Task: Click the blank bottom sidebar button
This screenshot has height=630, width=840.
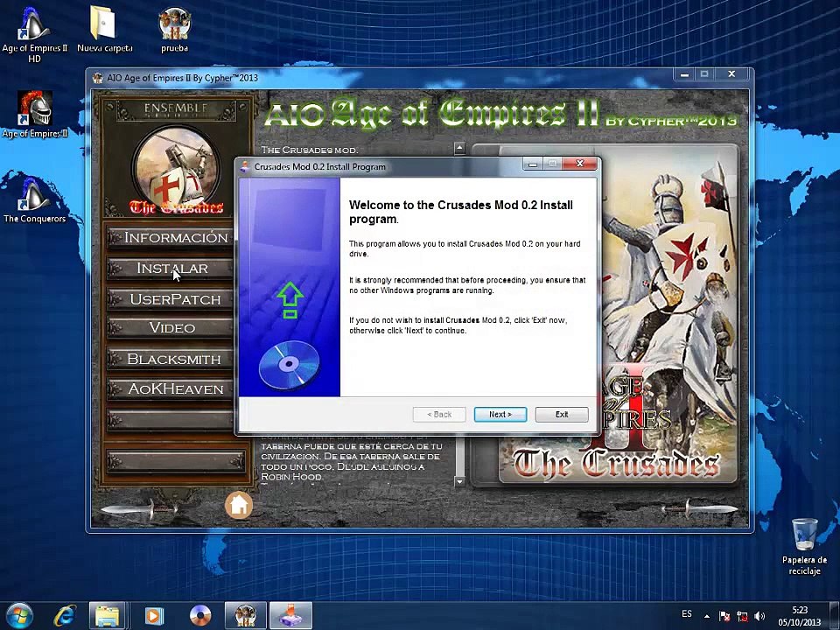Action: coord(176,461)
